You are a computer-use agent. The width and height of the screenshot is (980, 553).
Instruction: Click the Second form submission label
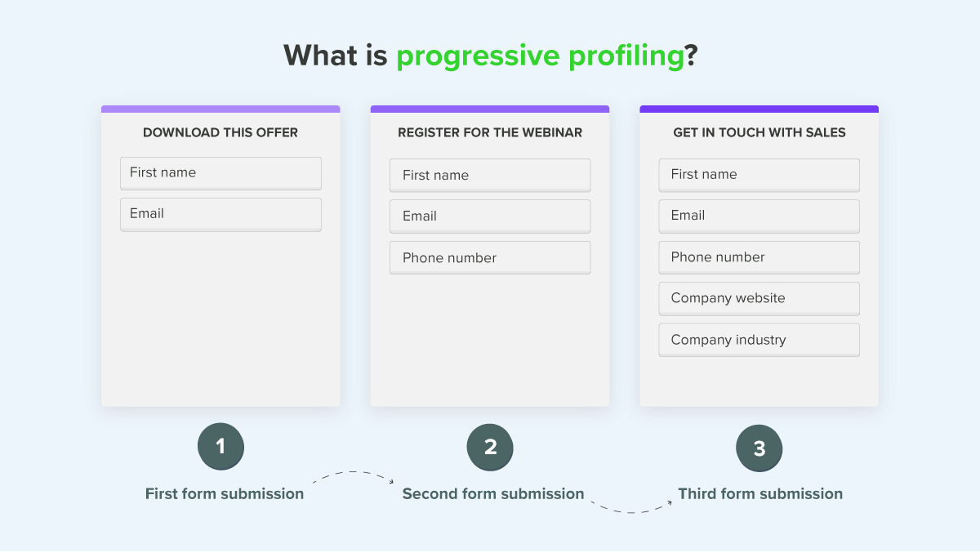click(x=493, y=493)
